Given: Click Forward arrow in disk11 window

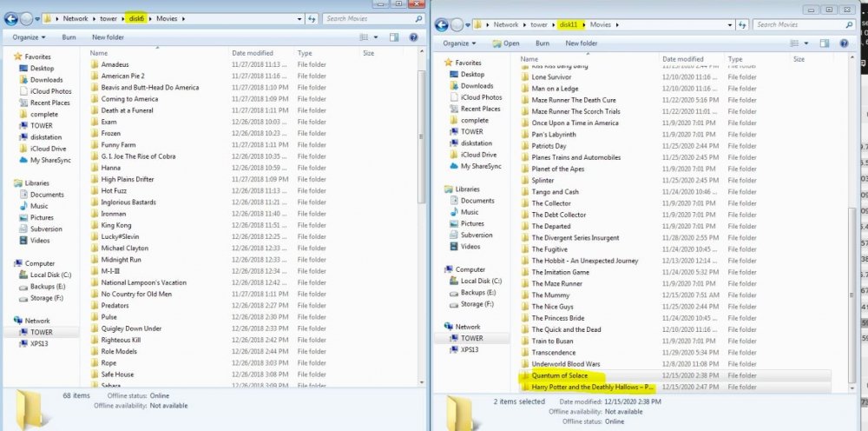Looking at the screenshot, I should 457,25.
